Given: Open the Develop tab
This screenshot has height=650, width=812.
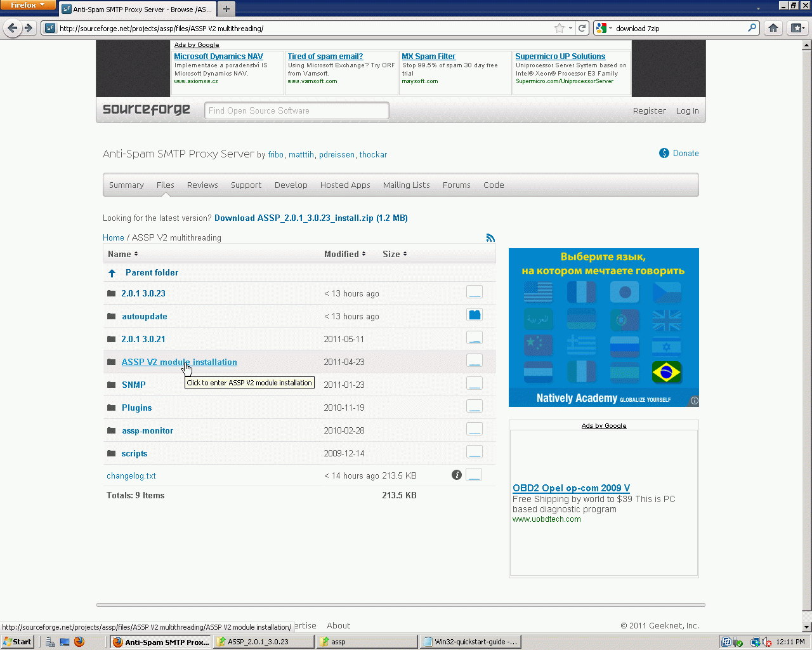Looking at the screenshot, I should click(291, 185).
